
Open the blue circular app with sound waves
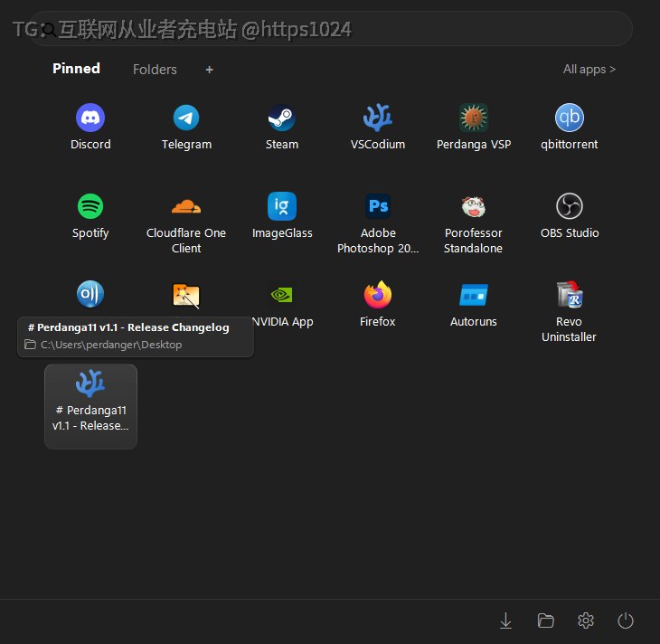coord(90,294)
